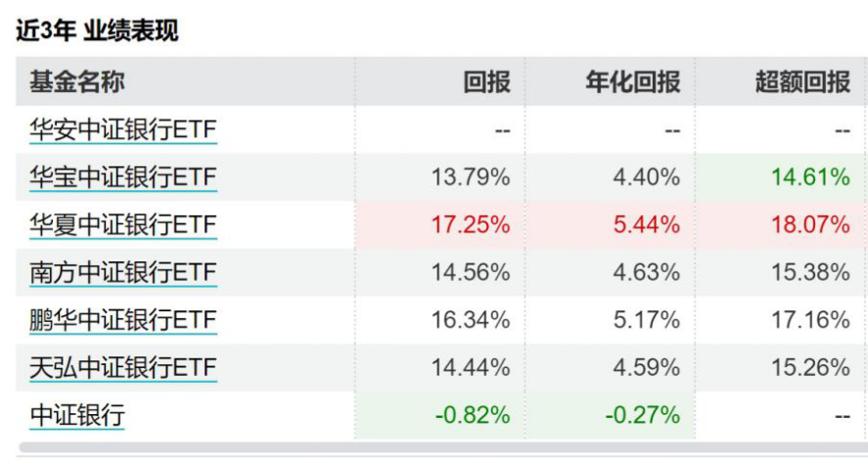Click the 基金名称 column header

(x=77, y=82)
